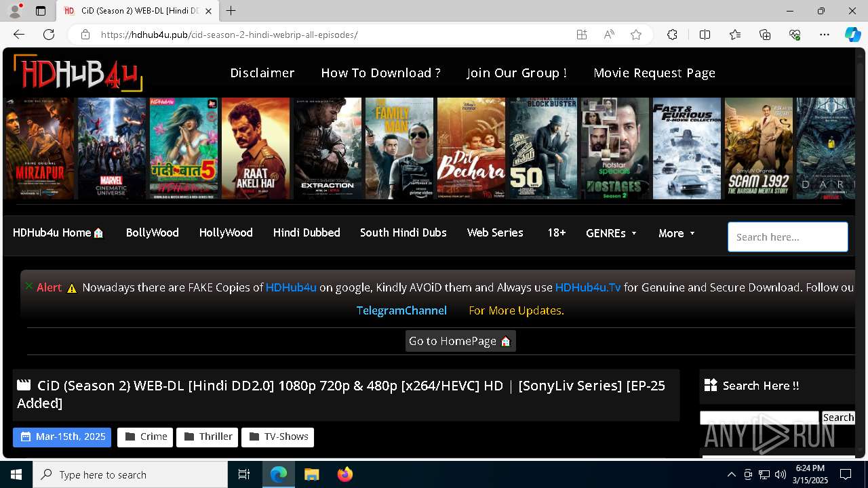868x488 pixels.
Task: Open the Crime category tag
Action: [x=145, y=436]
